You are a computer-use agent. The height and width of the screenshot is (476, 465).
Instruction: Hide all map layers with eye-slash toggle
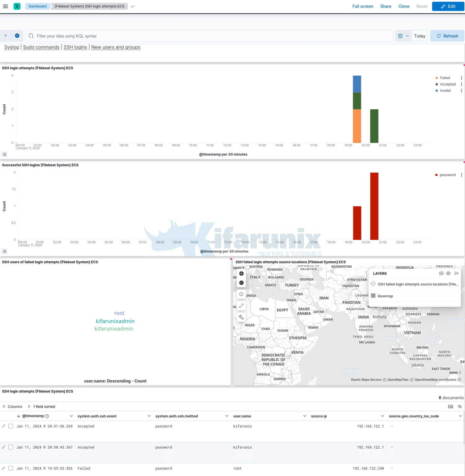pyautogui.click(x=441, y=273)
